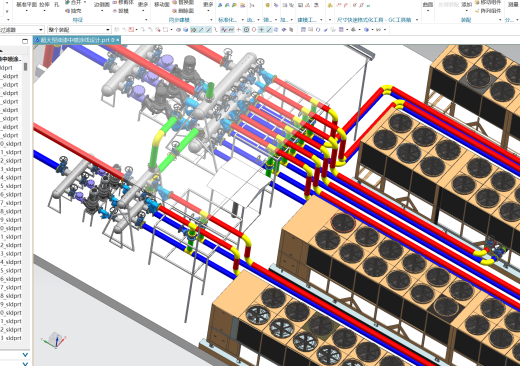
Task: Select the '0_sldprt' row below the nine '_sldprt' rows
Action: (11, 144)
